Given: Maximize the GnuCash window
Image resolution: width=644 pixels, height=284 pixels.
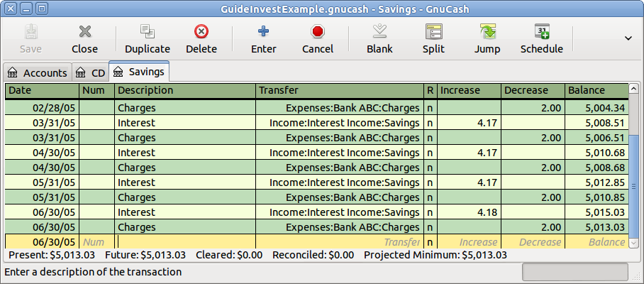Looking at the screenshot, I should click(41, 9).
